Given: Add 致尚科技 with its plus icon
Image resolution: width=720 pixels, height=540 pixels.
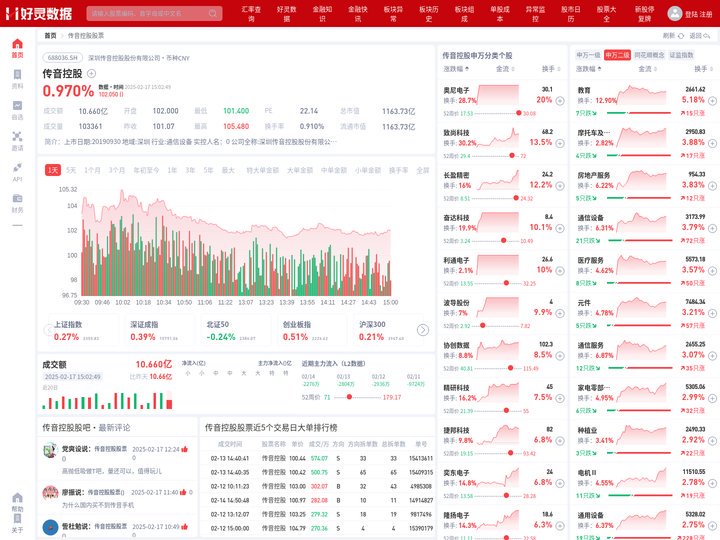Looking at the screenshot, I should (560, 143).
